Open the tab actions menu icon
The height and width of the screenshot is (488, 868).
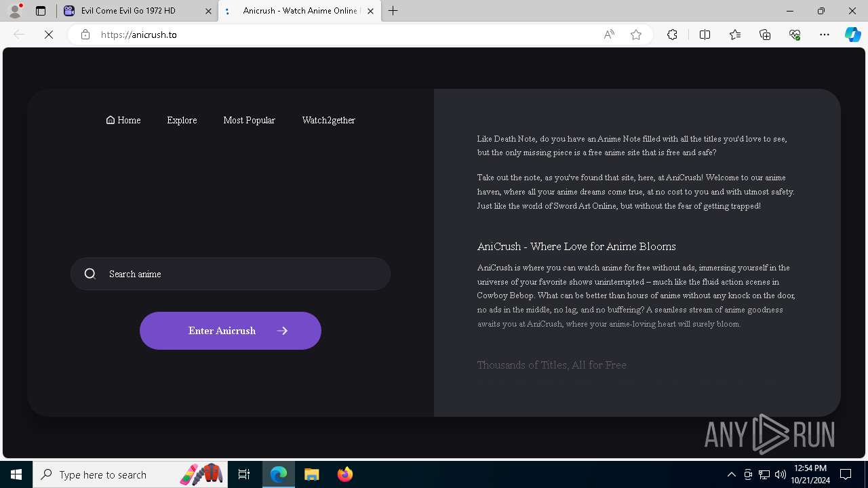pos(41,11)
